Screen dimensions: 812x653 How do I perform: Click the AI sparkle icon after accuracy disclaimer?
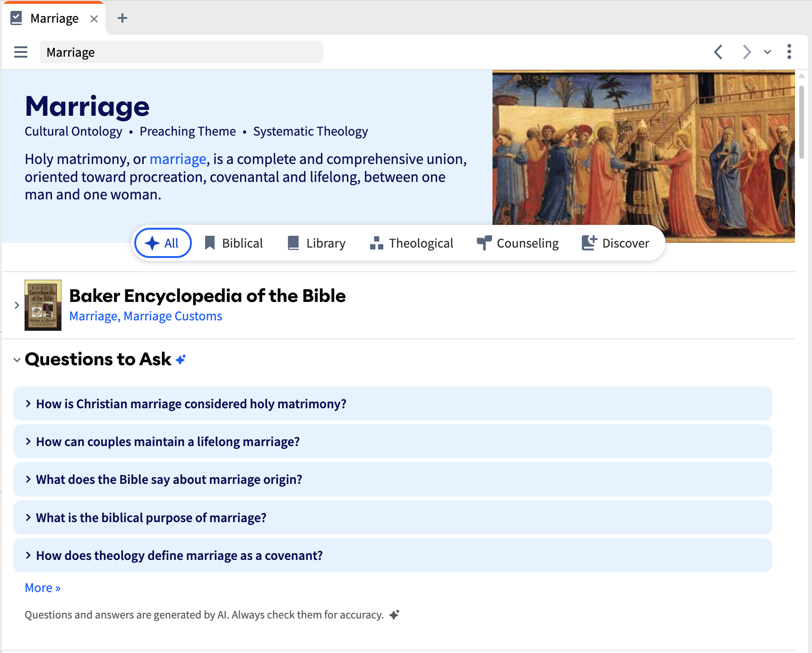pyautogui.click(x=395, y=615)
